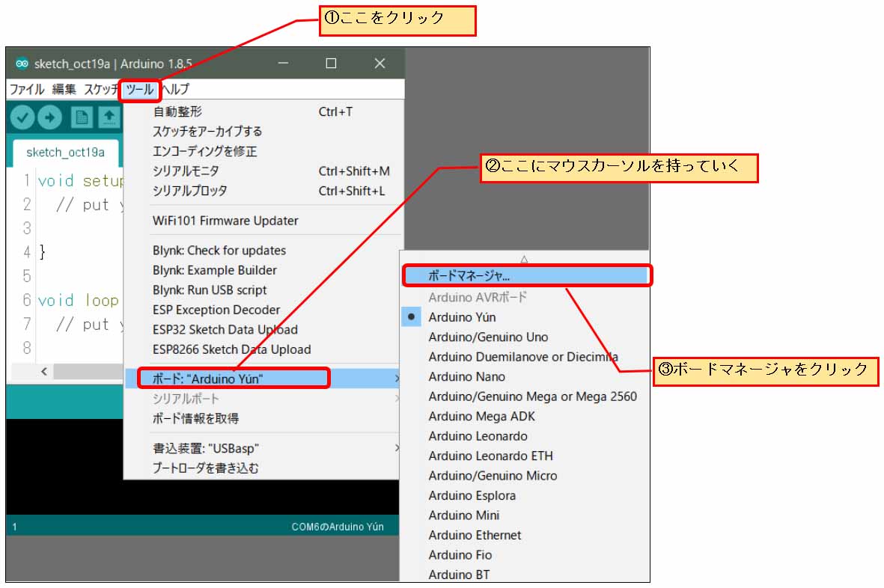Select ESP8266 Sketch Data Upload
This screenshot has width=884, height=588.
tap(262, 349)
